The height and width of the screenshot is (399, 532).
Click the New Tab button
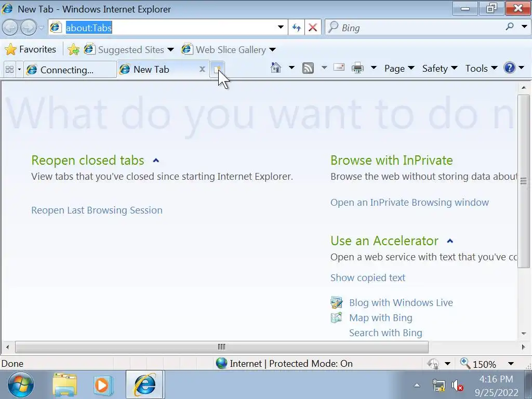tap(217, 69)
